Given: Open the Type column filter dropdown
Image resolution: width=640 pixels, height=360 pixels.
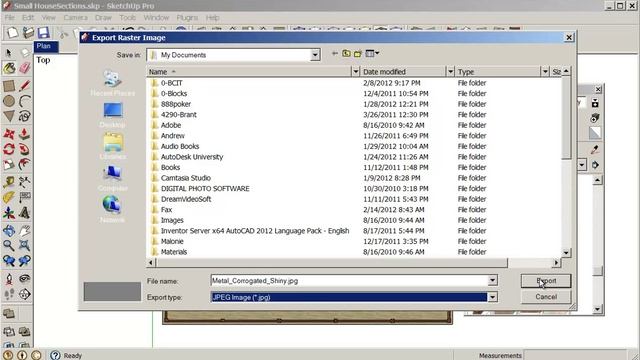Looking at the screenshot, I should (x=545, y=72).
